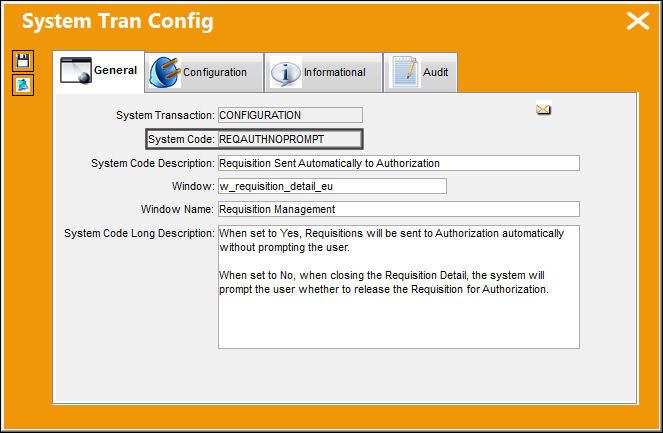Click the Window Name field
The width and height of the screenshot is (663, 433).
pos(399,209)
